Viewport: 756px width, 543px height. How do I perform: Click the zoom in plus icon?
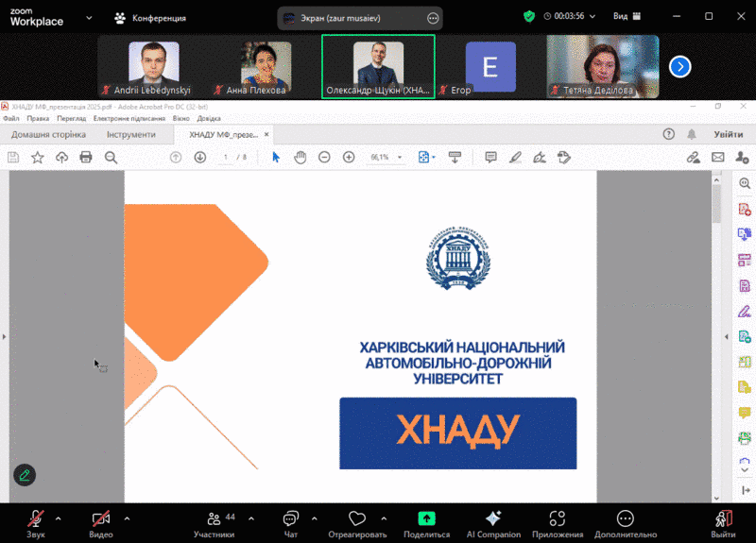pyautogui.click(x=349, y=157)
